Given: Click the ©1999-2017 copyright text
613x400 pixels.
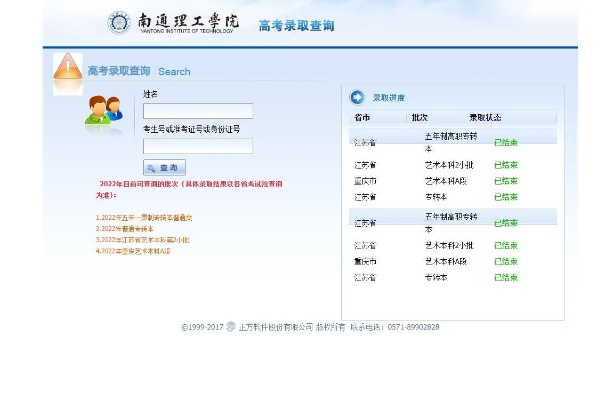Looking at the screenshot, I should click(202, 327).
